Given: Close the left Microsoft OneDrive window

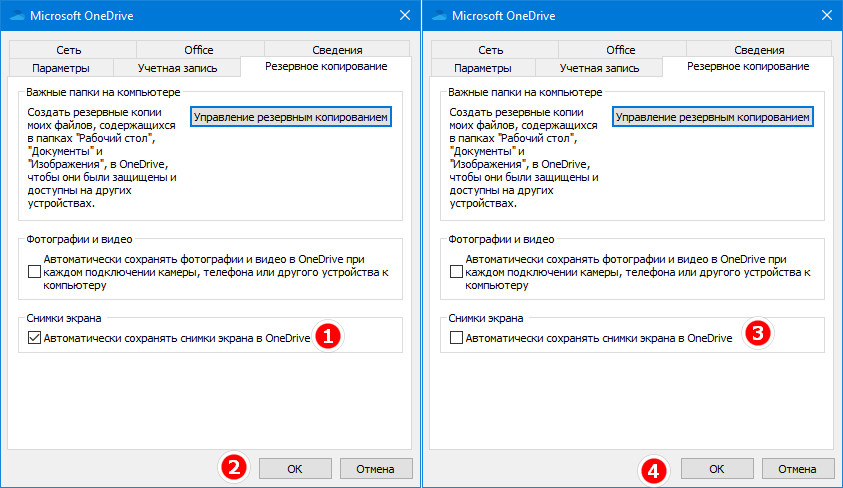Looking at the screenshot, I should tap(405, 16).
